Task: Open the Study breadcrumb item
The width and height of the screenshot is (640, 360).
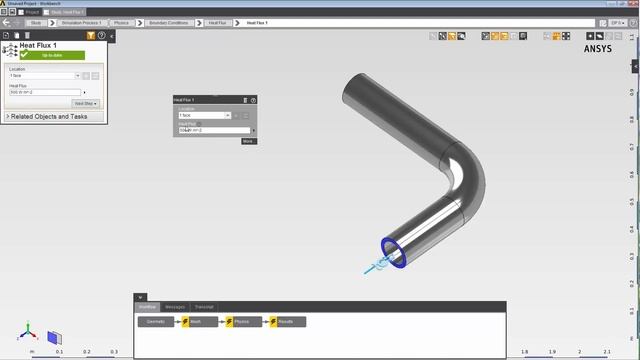Action: [x=36, y=23]
